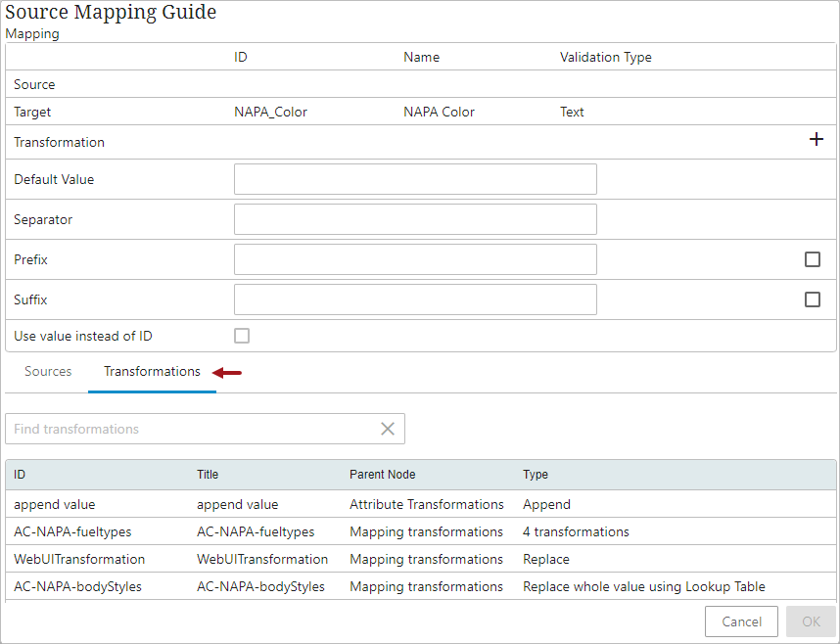Image resolution: width=840 pixels, height=644 pixels.
Task: Sort table by Type column header
Action: [x=536, y=475]
